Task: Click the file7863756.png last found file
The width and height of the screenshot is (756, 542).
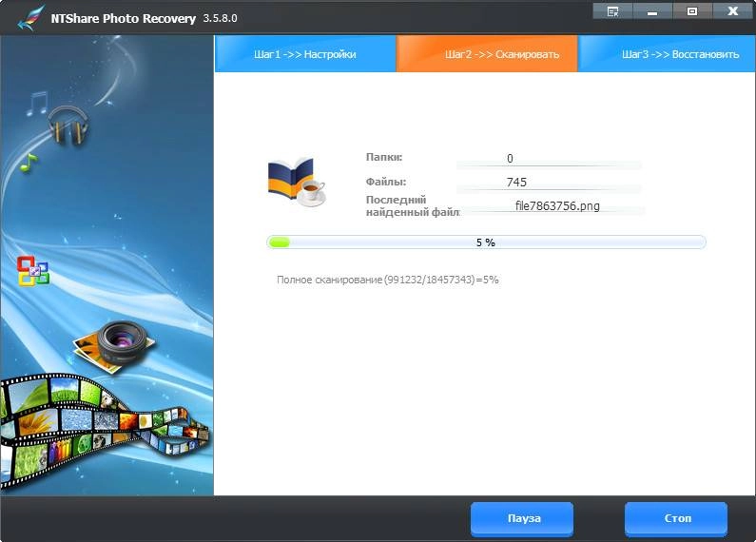Action: [557, 206]
